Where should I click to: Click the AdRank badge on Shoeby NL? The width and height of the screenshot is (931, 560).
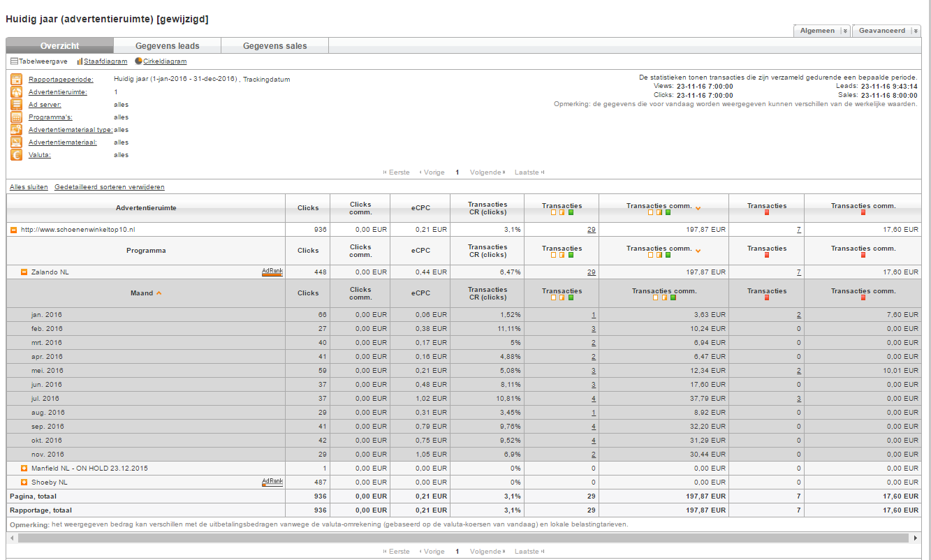coord(272,482)
